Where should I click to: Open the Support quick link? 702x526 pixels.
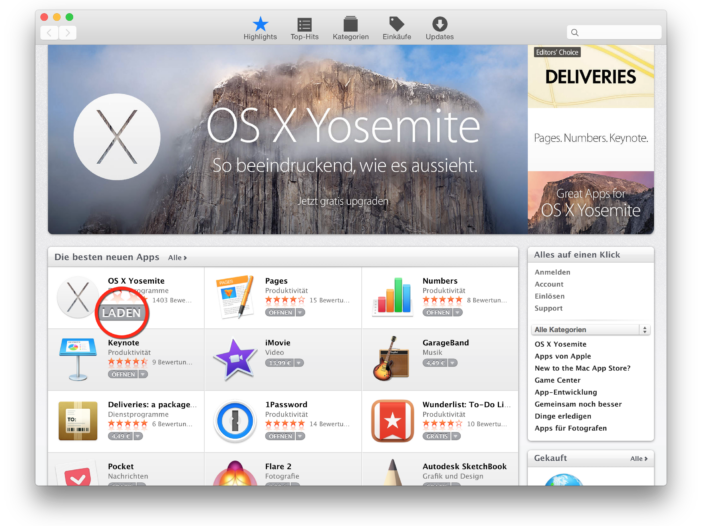coord(548,308)
